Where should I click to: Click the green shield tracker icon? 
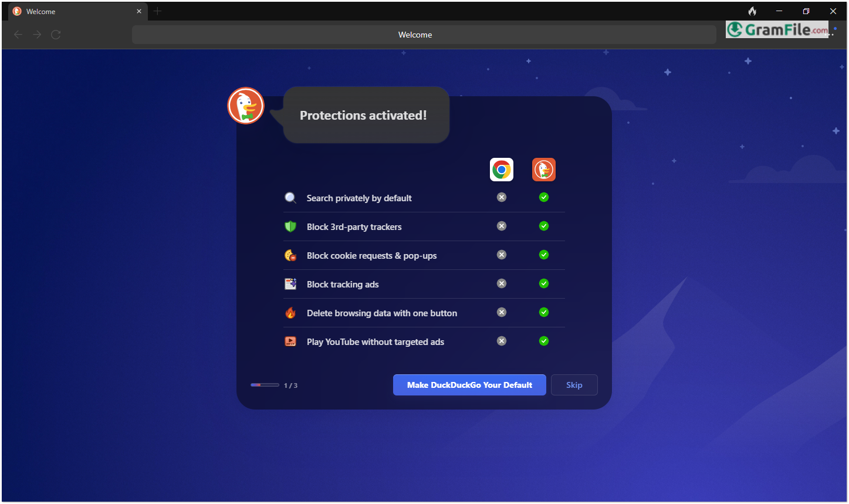tap(290, 226)
